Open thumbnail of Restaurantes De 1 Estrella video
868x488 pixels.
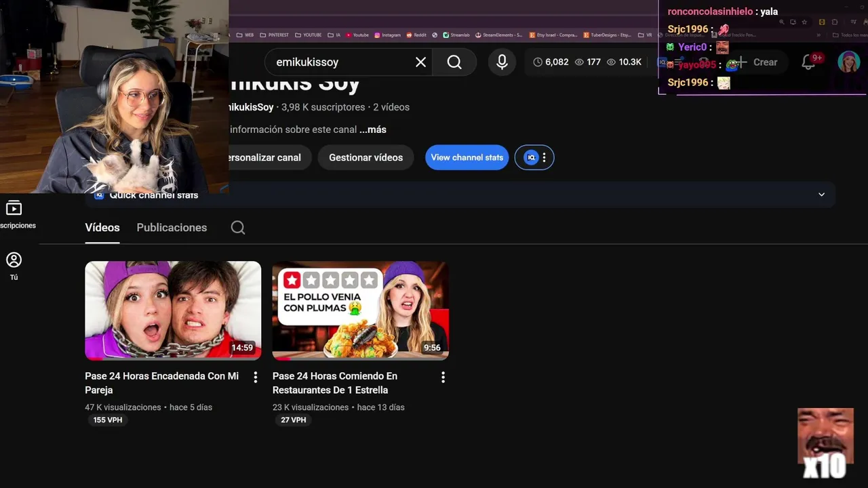click(x=360, y=310)
